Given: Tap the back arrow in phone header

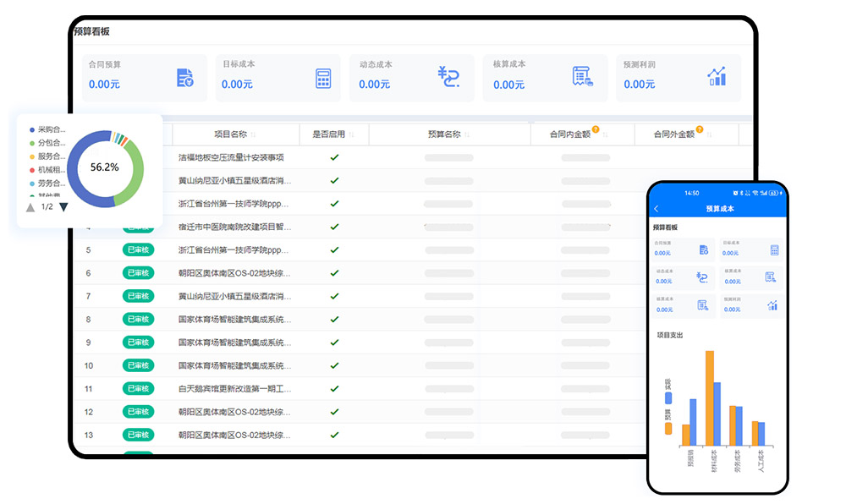Looking at the screenshot, I should [656, 209].
